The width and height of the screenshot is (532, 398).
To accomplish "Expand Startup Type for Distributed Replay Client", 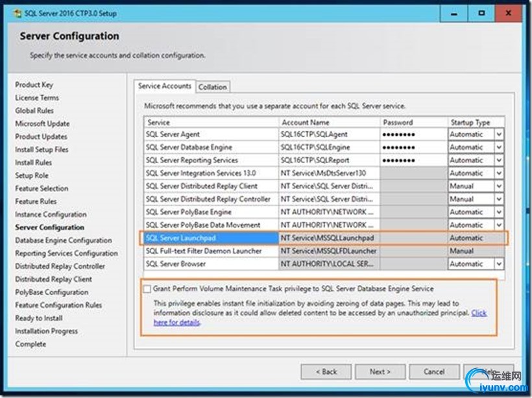I will click(x=499, y=186).
